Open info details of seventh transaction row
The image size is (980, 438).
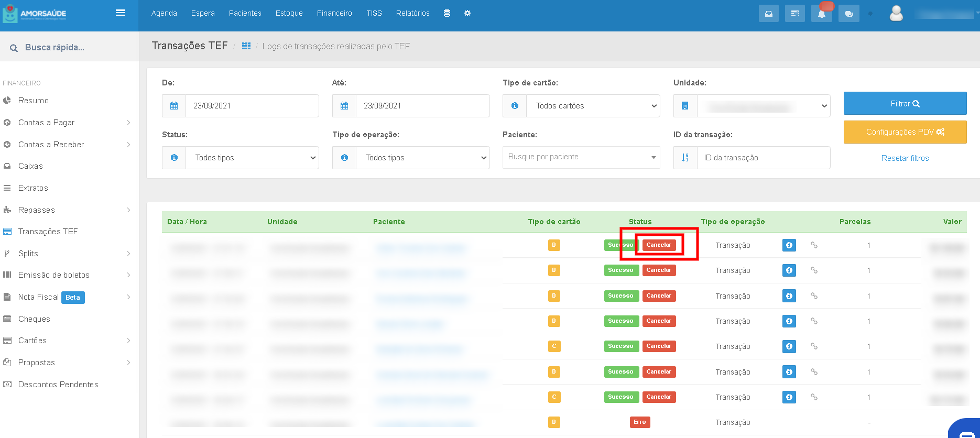(789, 397)
